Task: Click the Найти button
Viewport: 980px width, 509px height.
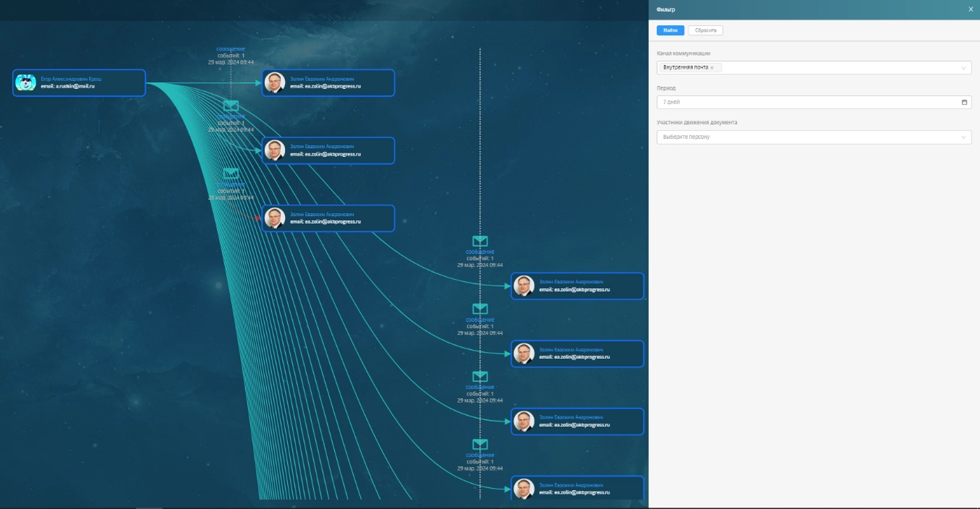Action: (670, 30)
